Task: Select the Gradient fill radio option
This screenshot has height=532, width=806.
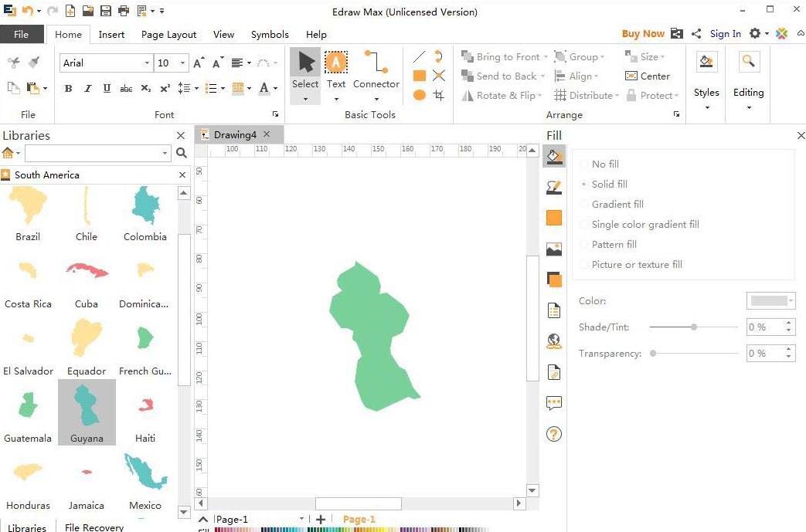Action: [584, 205]
